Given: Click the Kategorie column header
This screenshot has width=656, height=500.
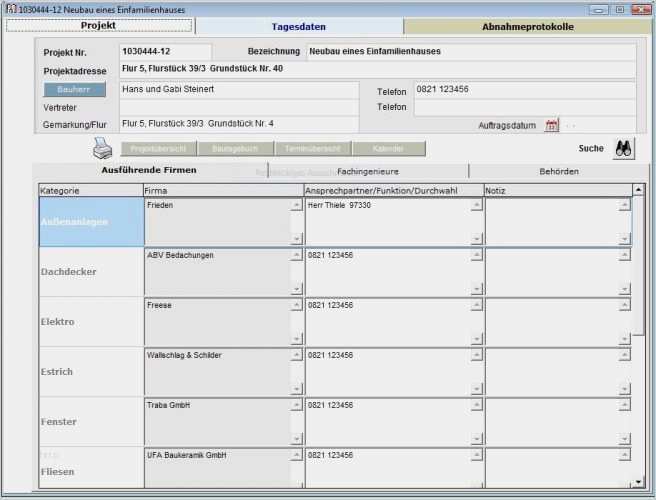Looking at the screenshot, I should (x=91, y=190).
